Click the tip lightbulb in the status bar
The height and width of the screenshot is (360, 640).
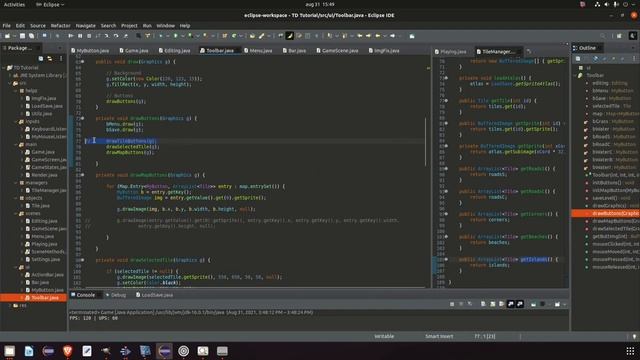[634, 336]
